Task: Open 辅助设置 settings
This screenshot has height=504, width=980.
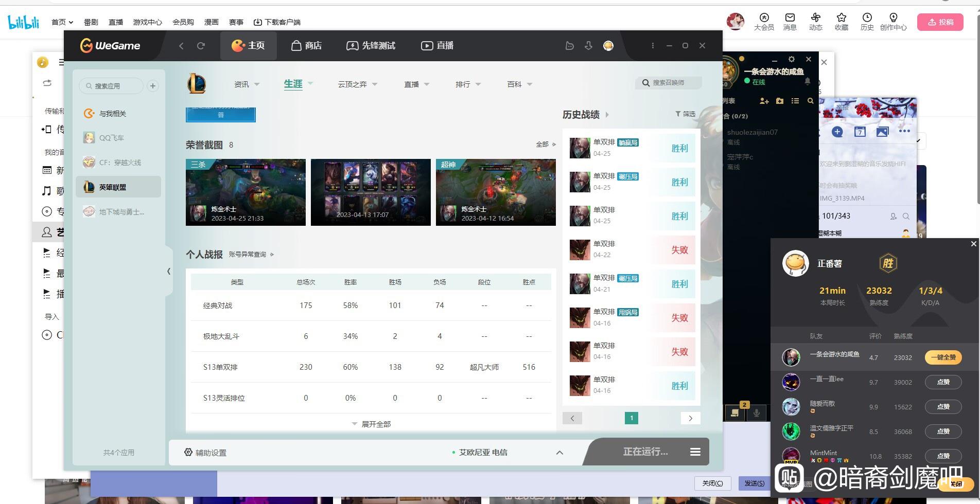Action: click(x=205, y=453)
